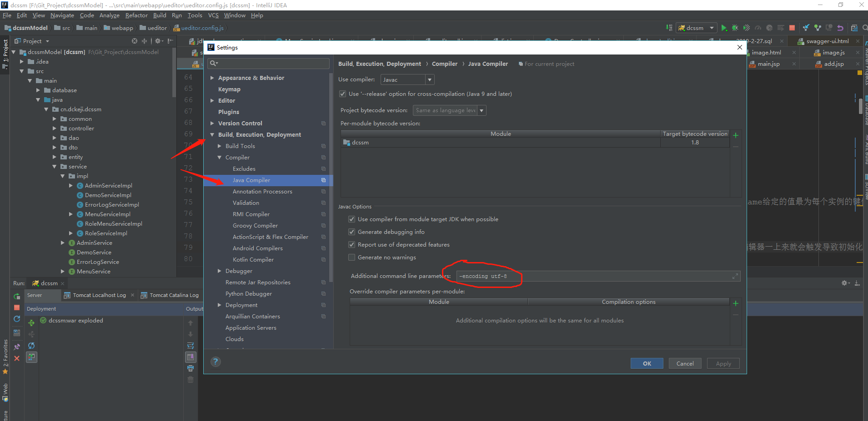Click the Soft-Wrap output icon
The height and width of the screenshot is (421, 868).
[x=191, y=346]
